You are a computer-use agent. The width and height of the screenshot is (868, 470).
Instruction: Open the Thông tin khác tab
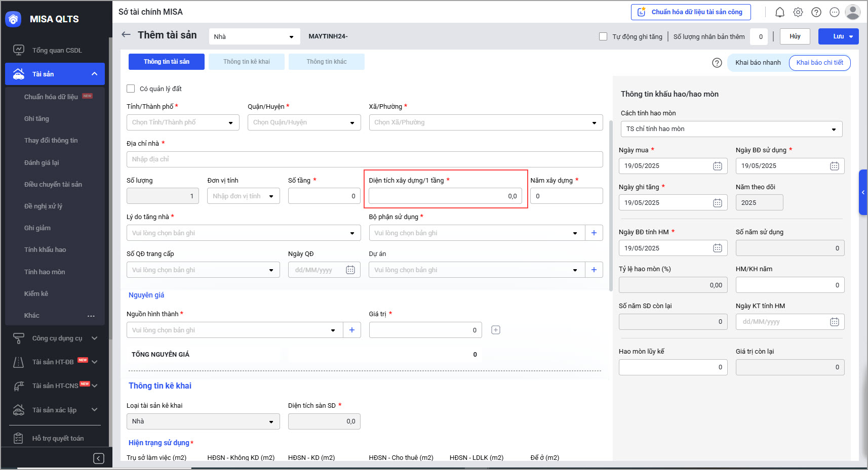[326, 62]
